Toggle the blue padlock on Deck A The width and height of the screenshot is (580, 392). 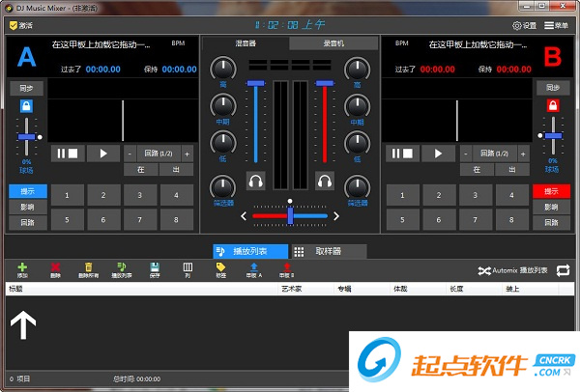click(x=26, y=106)
